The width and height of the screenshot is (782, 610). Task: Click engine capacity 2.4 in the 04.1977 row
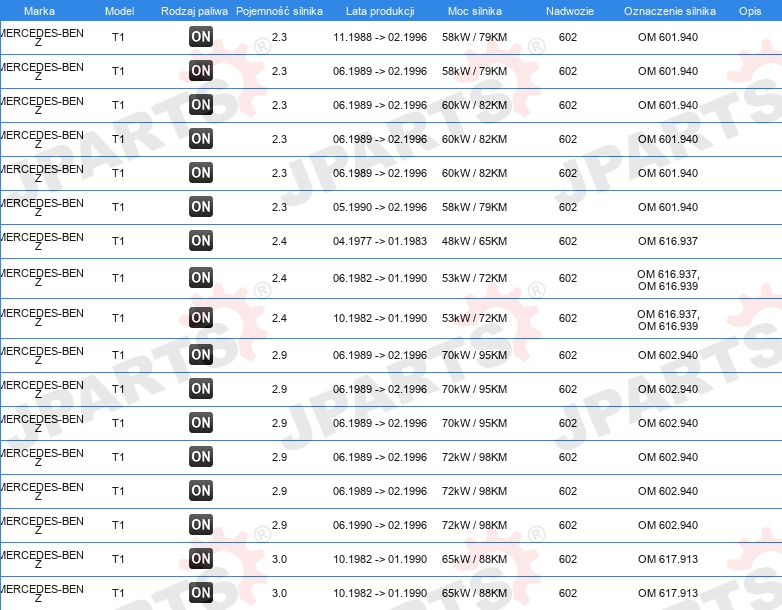279,241
